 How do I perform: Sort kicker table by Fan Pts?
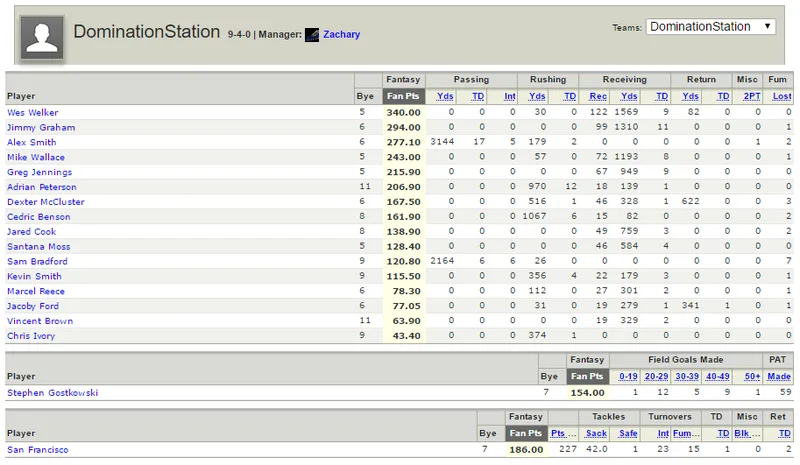pos(587,376)
